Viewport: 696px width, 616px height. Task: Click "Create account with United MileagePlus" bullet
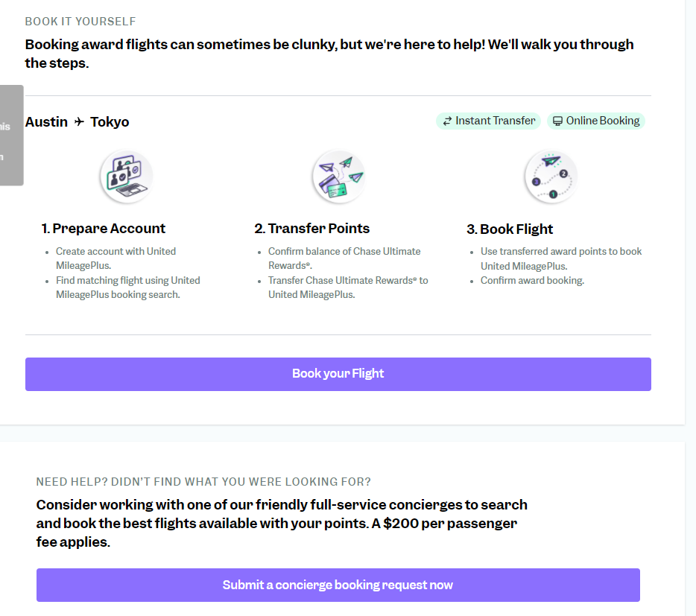(116, 258)
